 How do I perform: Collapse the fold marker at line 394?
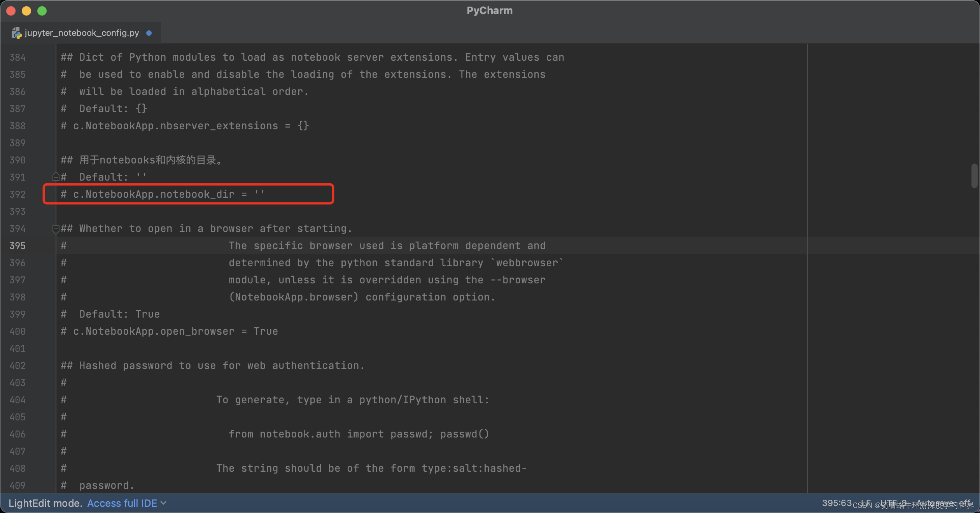coord(56,229)
